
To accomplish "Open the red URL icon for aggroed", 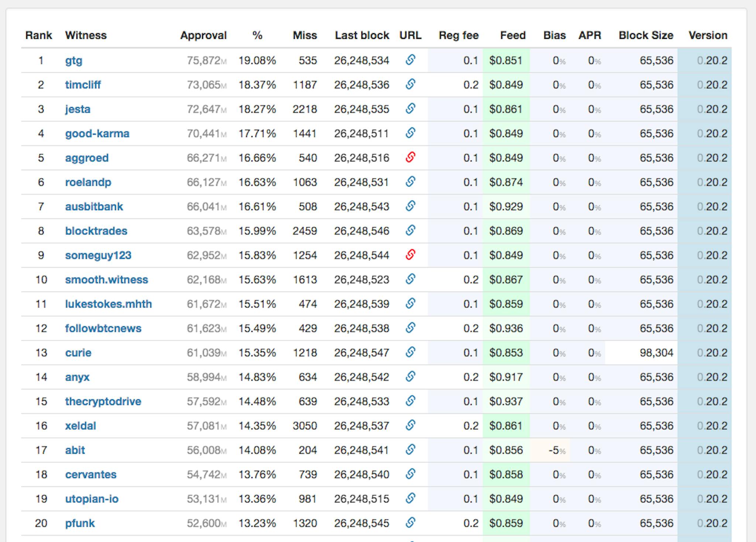I will pyautogui.click(x=410, y=157).
